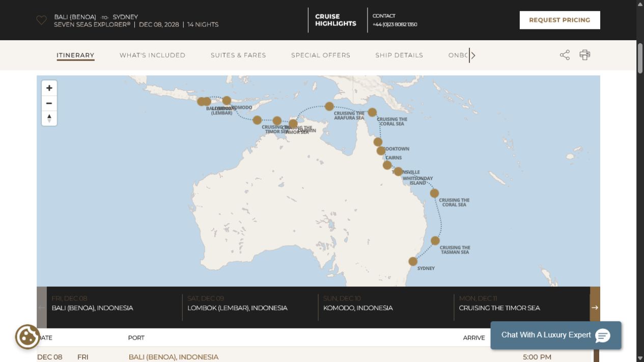Click the Whitsunday Island map marker
Viewport: 644px width, 362px height.
click(398, 172)
